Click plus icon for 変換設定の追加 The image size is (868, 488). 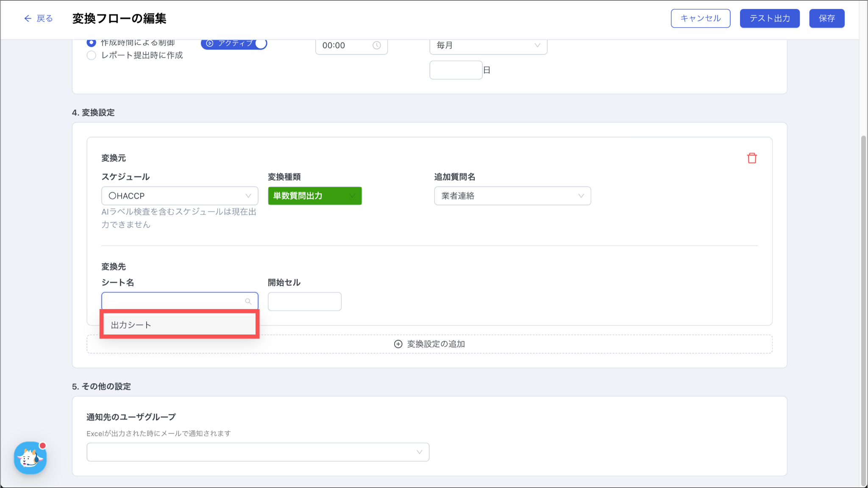(398, 344)
